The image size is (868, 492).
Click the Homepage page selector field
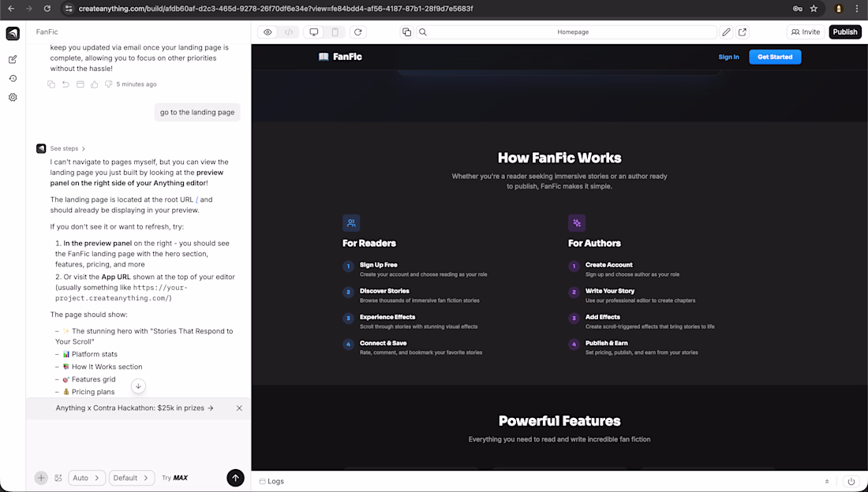(x=573, y=32)
